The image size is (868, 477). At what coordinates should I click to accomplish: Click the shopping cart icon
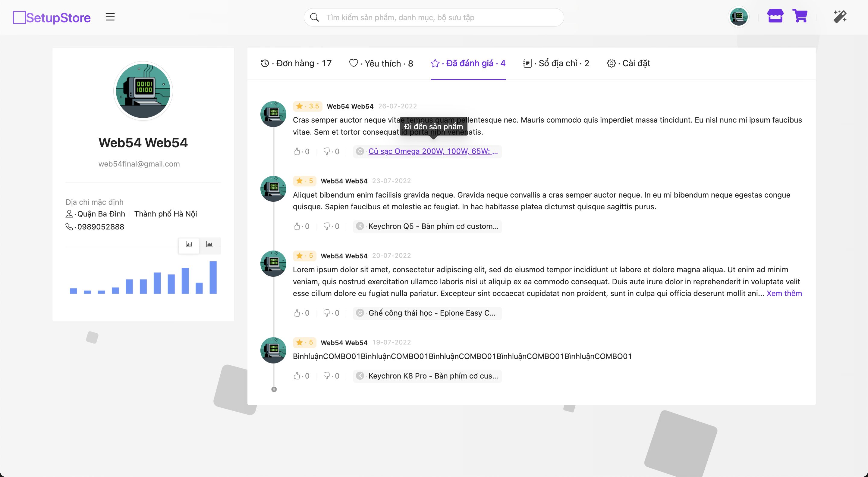pos(800,16)
